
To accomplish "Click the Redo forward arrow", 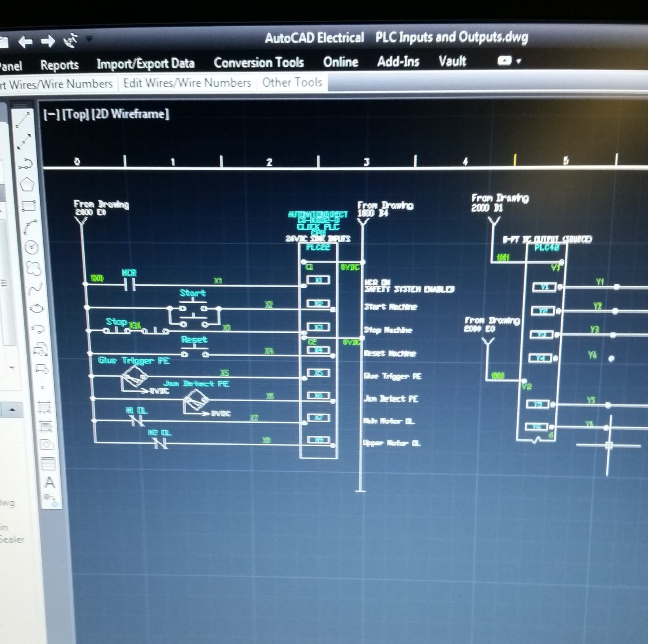I will pyautogui.click(x=48, y=41).
